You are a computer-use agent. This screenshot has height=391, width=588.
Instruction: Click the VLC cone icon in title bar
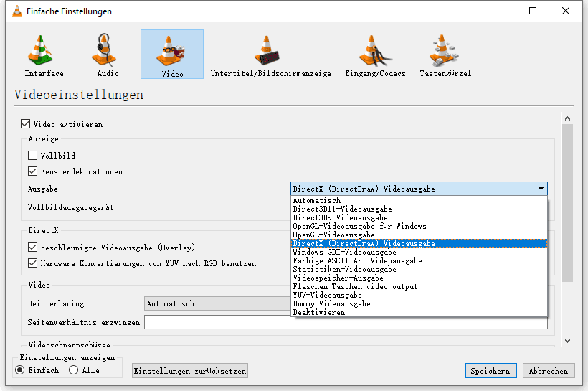click(x=17, y=11)
